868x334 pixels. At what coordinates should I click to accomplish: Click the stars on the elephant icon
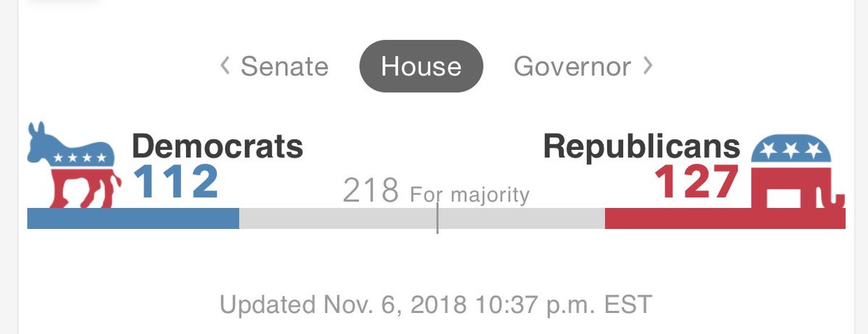tap(791, 150)
